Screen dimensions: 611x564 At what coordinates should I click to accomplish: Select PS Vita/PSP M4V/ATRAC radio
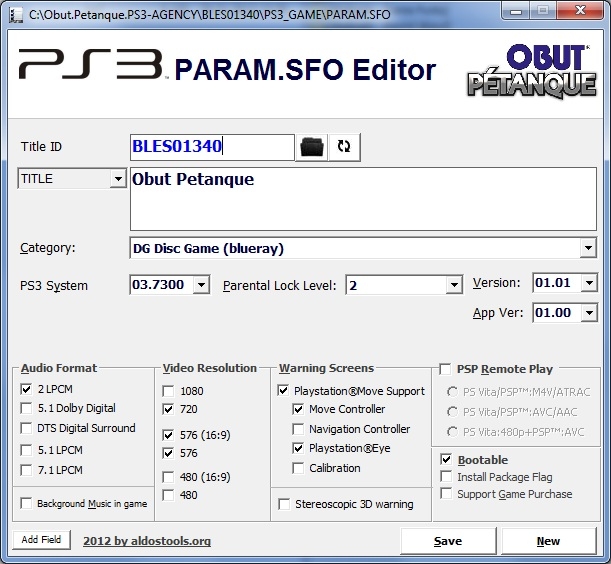pos(452,392)
